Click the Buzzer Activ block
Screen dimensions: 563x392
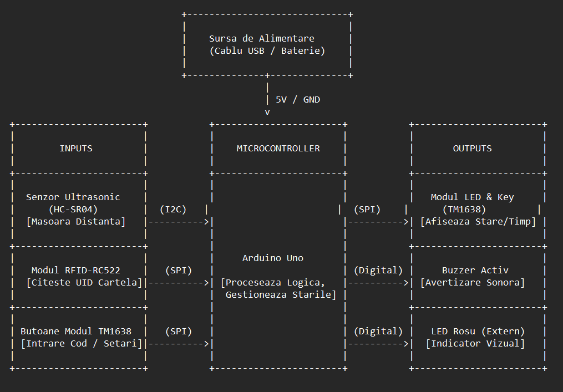coord(478,277)
